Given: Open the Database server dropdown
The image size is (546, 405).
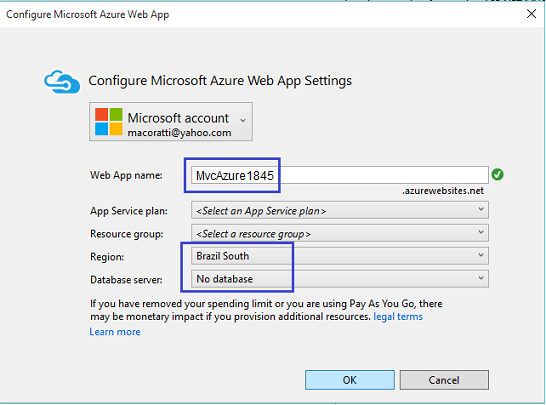Looking at the screenshot, I should click(x=340, y=279).
